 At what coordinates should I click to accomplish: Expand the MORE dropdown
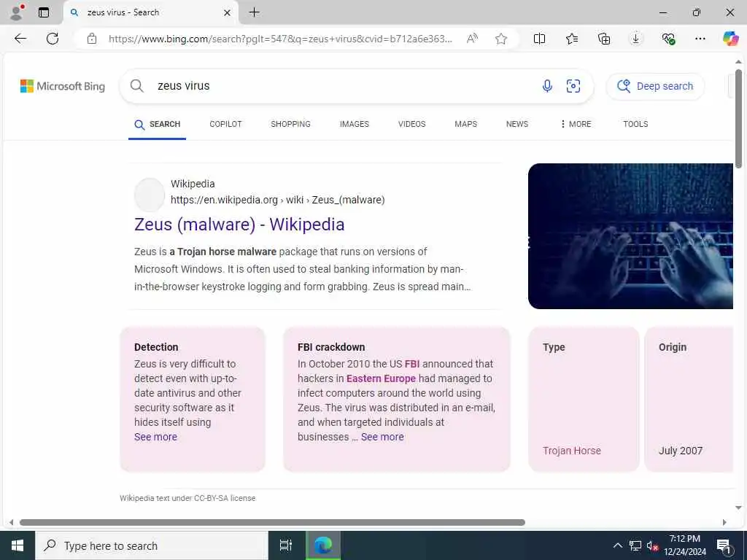point(576,124)
